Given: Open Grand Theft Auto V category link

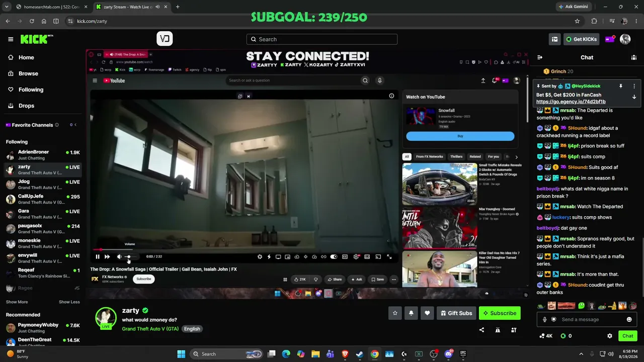Looking at the screenshot, I should tap(150, 329).
